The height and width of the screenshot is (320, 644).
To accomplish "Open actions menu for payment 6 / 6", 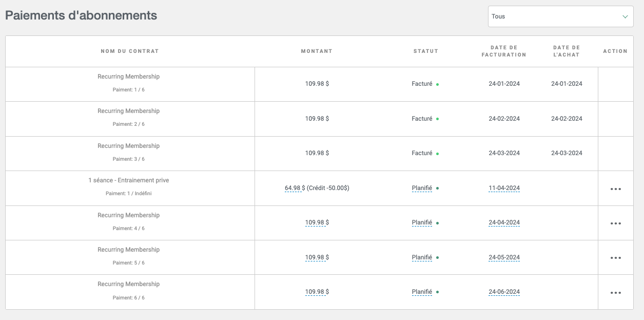I will click(x=615, y=293).
